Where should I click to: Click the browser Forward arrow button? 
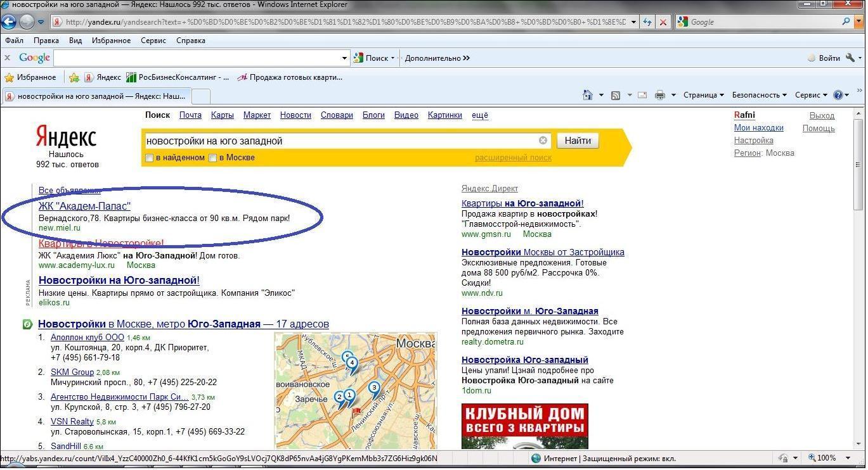click(27, 22)
